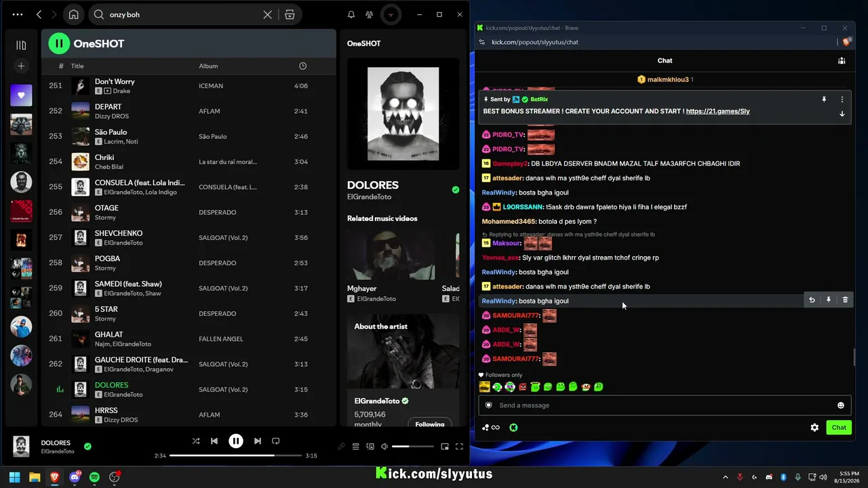The height and width of the screenshot is (488, 868).
Task: Expand the pinned message with down arrow
Action: pyautogui.click(x=842, y=114)
